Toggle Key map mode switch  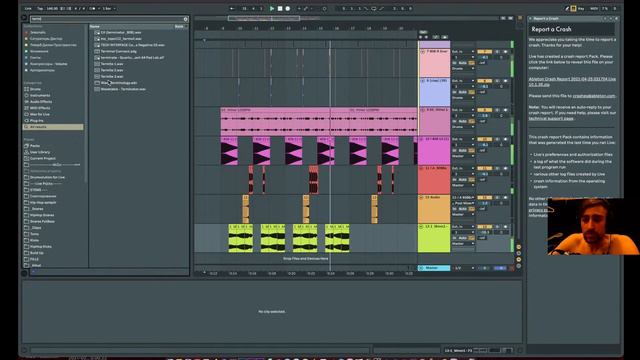click(x=581, y=9)
